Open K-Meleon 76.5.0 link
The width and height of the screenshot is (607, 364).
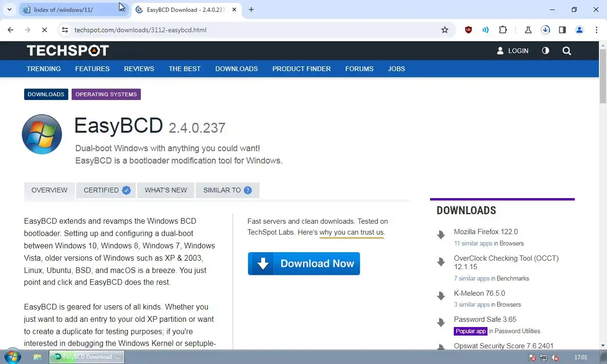(479, 293)
